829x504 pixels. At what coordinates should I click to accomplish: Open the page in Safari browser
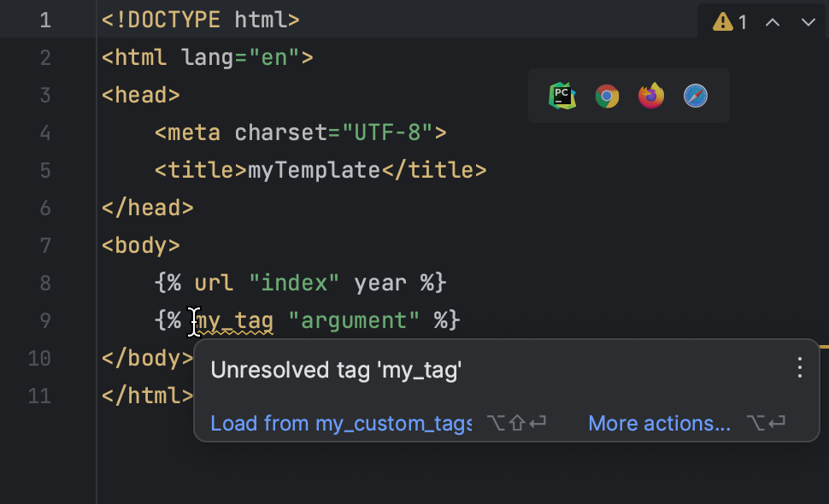(x=695, y=96)
